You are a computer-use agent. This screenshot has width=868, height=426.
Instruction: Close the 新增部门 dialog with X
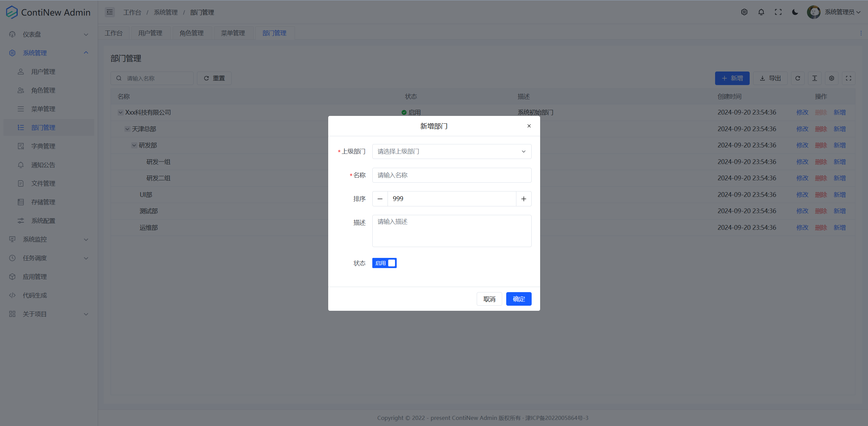[x=529, y=126]
